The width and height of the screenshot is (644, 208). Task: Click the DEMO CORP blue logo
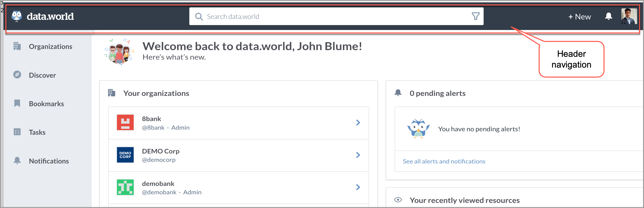tap(125, 155)
